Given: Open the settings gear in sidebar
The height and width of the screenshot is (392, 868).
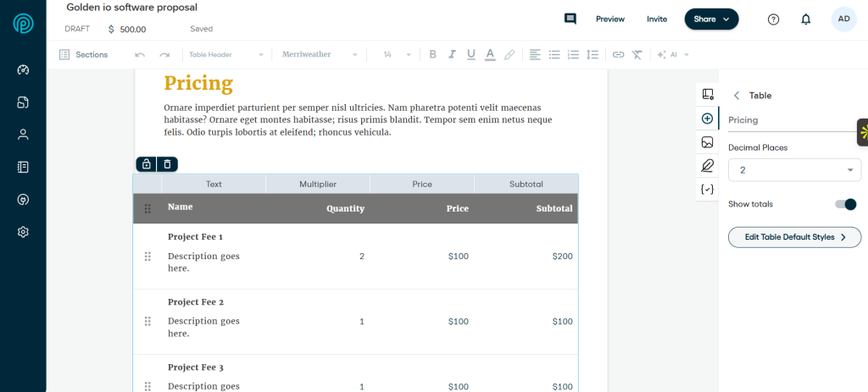Looking at the screenshot, I should click(23, 232).
